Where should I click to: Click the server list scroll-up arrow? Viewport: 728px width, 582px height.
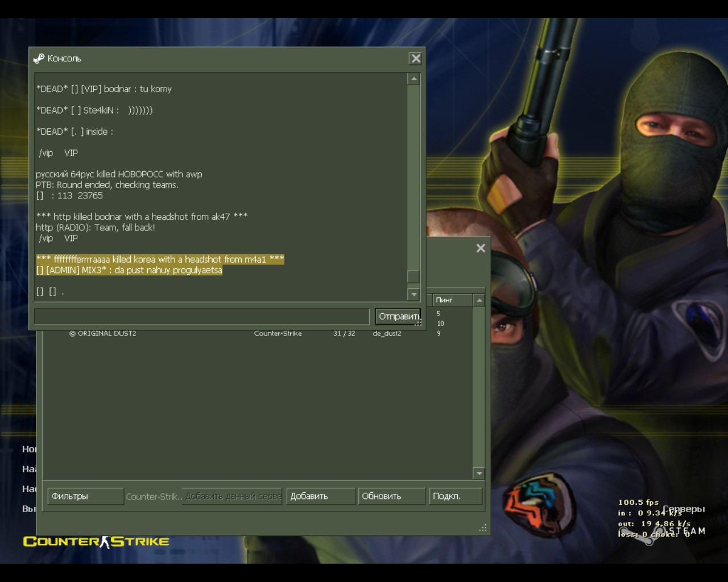coord(479,300)
